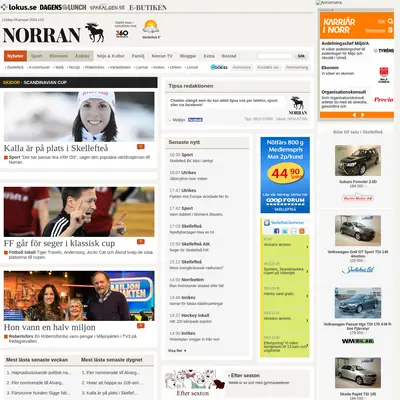Screen dimensions: 400x400
Task: Click the Sök search button
Action: tap(301, 56)
